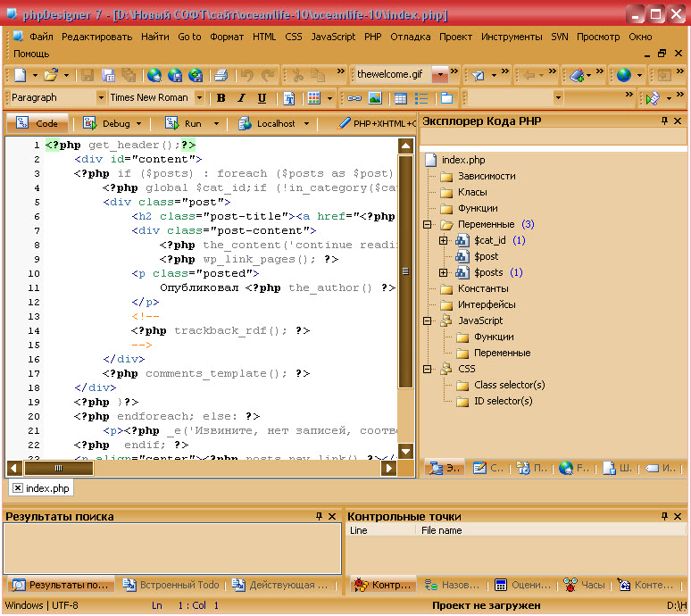Image resolution: width=691 pixels, height=616 pixels.
Task: Select the Часы tab in bottom panel
Action: pyautogui.click(x=584, y=585)
